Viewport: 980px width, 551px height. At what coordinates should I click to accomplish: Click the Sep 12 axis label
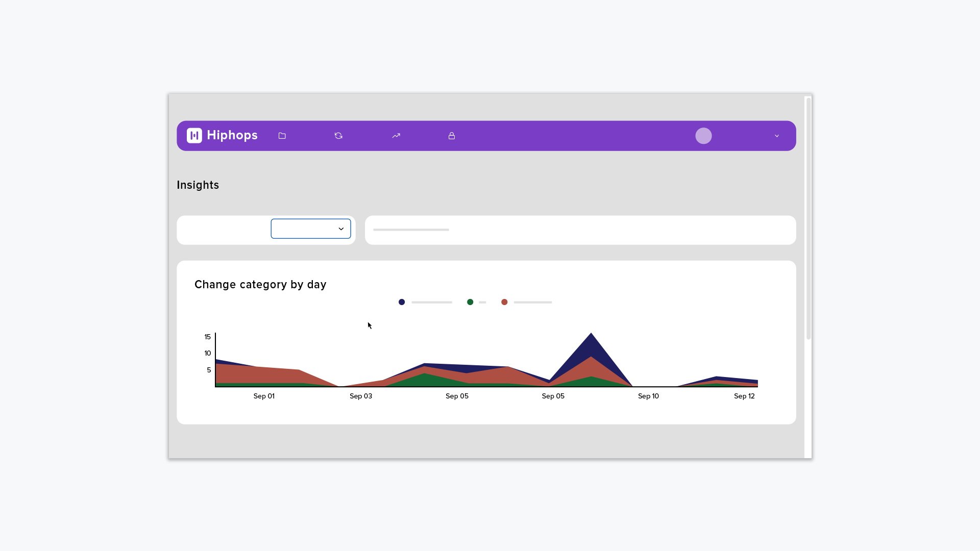click(x=744, y=396)
